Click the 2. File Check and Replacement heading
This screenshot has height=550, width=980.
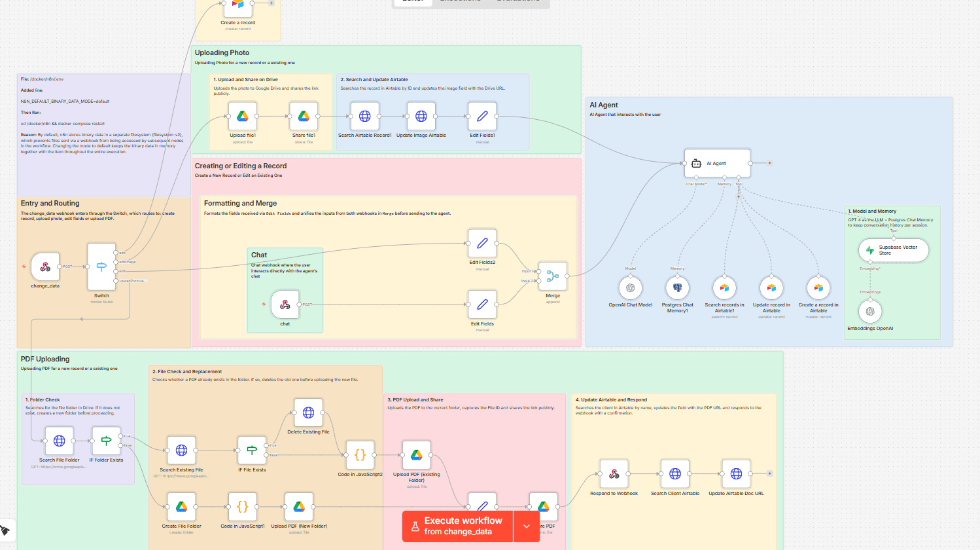(187, 371)
